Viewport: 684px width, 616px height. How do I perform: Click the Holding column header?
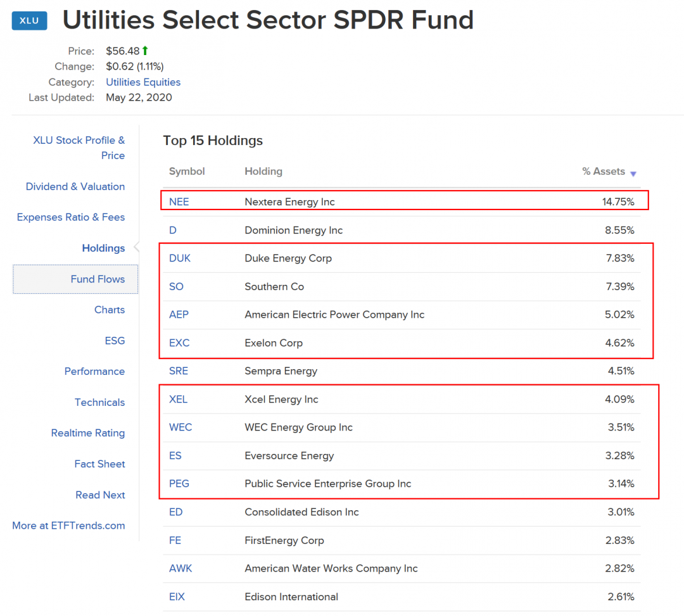click(x=263, y=172)
